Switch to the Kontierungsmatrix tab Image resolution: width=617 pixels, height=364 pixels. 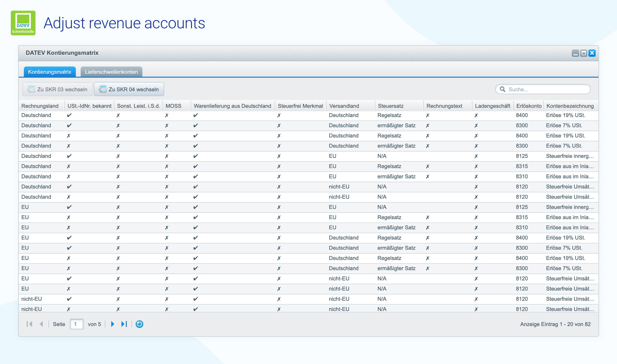pyautogui.click(x=50, y=72)
